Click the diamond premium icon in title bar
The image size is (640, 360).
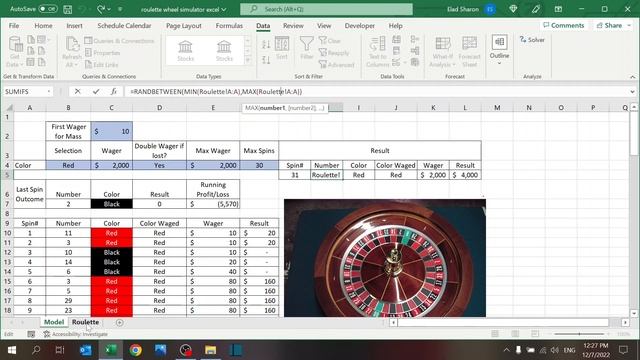[513, 9]
